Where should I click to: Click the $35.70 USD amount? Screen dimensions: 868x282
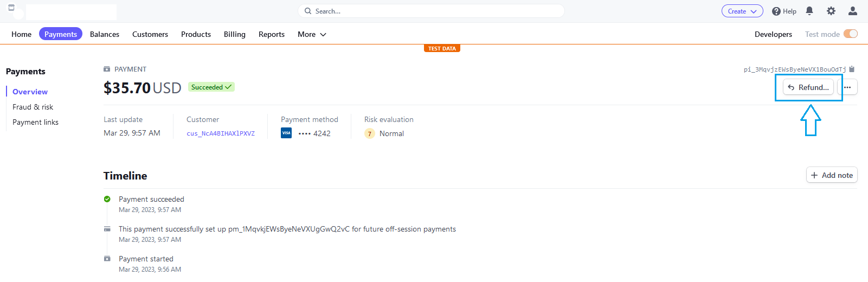[x=142, y=88]
